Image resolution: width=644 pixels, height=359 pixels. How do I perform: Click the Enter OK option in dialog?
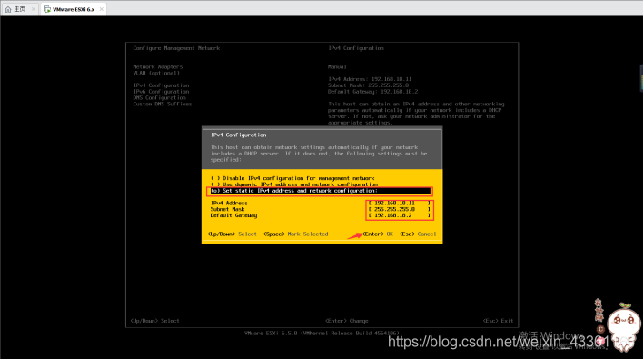[x=378, y=234]
